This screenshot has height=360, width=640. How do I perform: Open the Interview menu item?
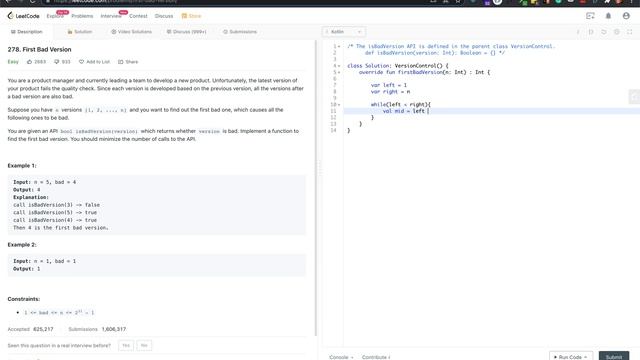tap(111, 16)
